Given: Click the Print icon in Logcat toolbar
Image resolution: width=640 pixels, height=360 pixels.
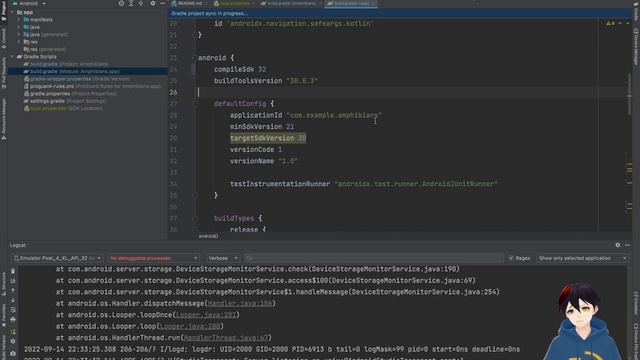Looking at the screenshot, I should (x=13, y=320).
